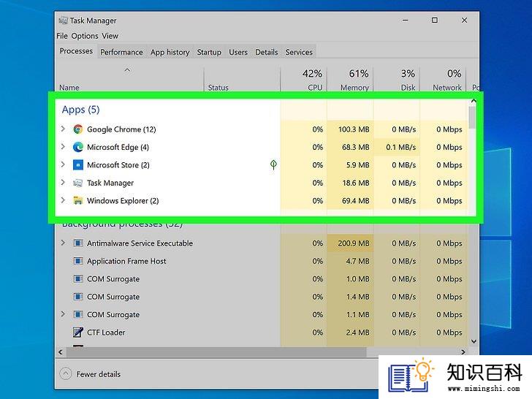532x399 pixels.
Task: Click Microsoft Store's 5.9 MB memory value
Action: [x=357, y=165]
